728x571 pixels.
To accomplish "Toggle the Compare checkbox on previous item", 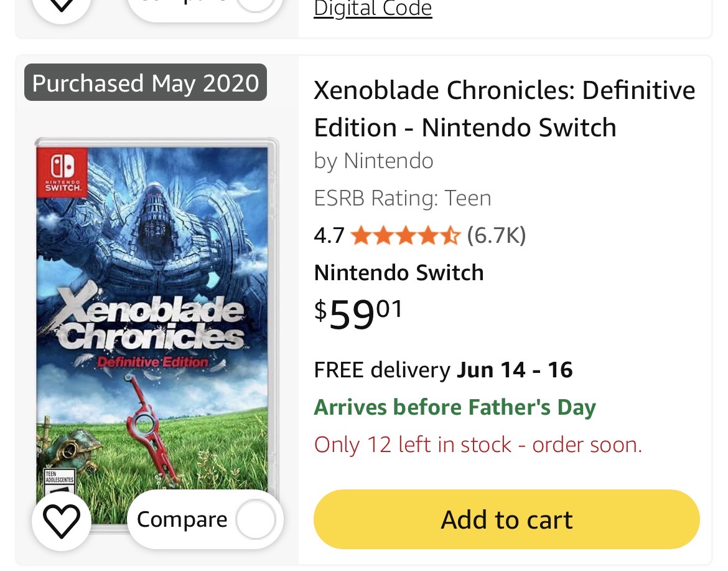I will 256,4.
